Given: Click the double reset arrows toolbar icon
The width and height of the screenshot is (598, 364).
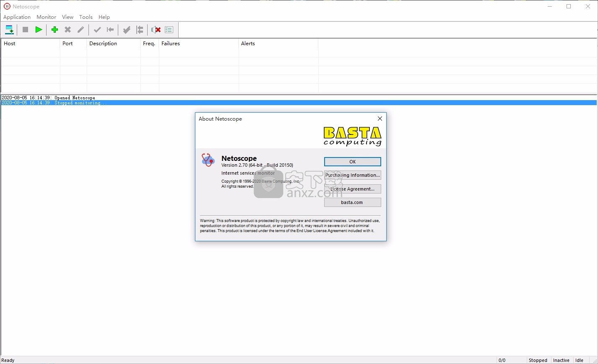Looking at the screenshot, I should (140, 30).
